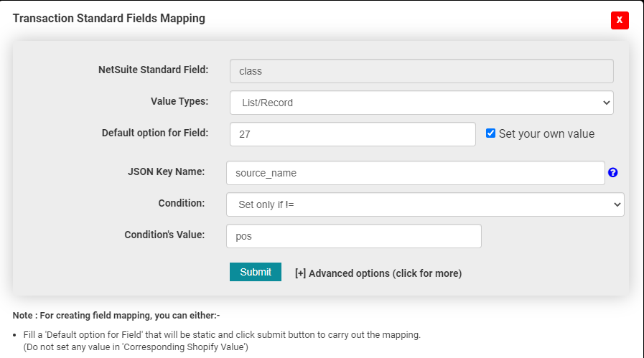Screen dimensions: 644x358
Task: Select the Condition's Value field containing 'pos'
Action: 353,236
